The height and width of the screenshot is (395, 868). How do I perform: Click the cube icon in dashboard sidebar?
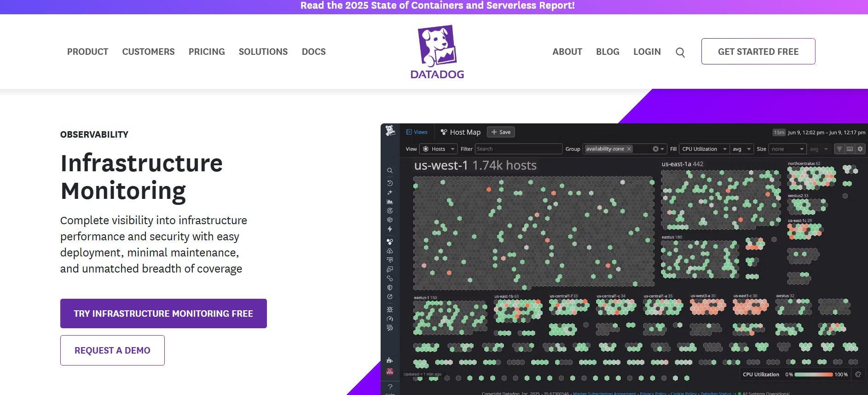(x=390, y=220)
